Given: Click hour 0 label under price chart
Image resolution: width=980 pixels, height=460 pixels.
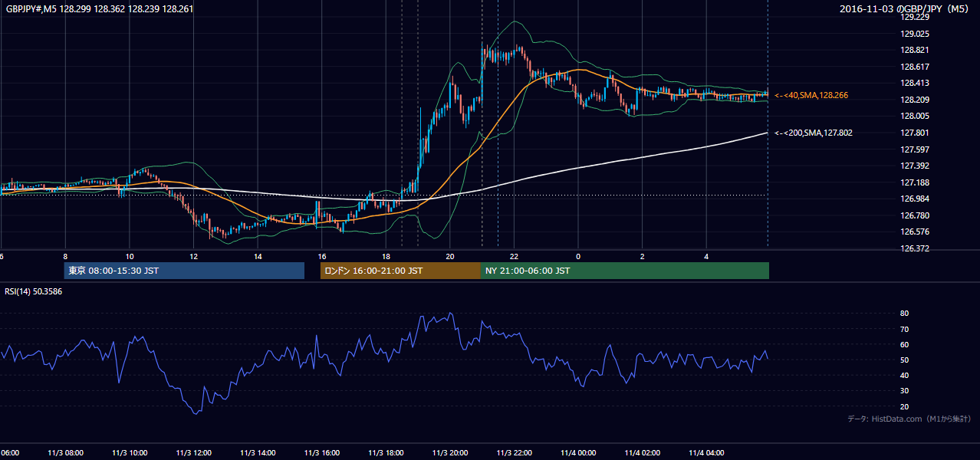Looking at the screenshot, I should tap(578, 256).
